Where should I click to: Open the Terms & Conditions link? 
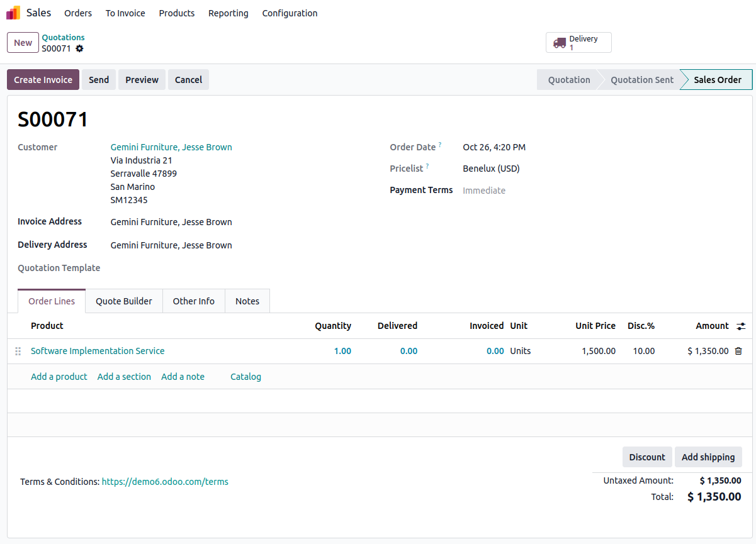coord(165,482)
